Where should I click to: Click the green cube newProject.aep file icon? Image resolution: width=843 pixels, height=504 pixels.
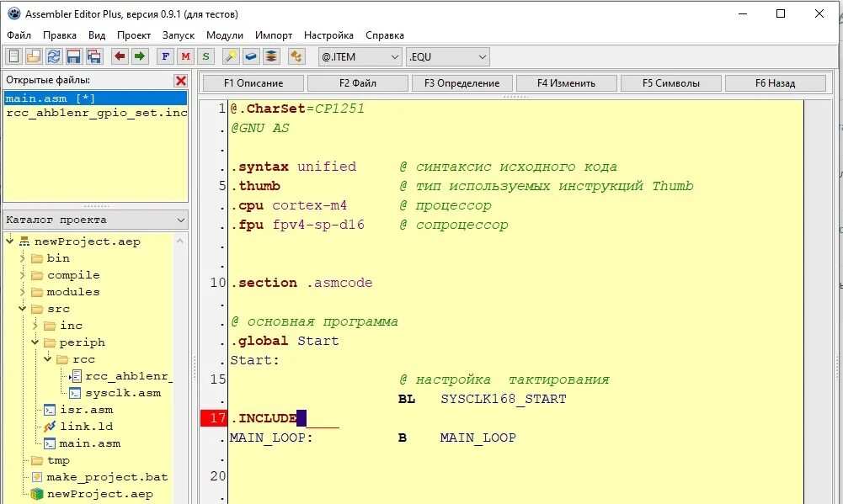coord(36,494)
